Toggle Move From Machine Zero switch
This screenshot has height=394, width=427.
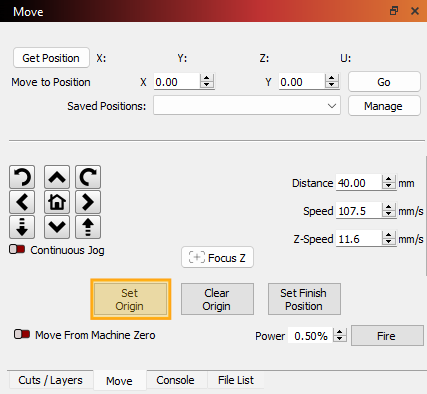22,334
